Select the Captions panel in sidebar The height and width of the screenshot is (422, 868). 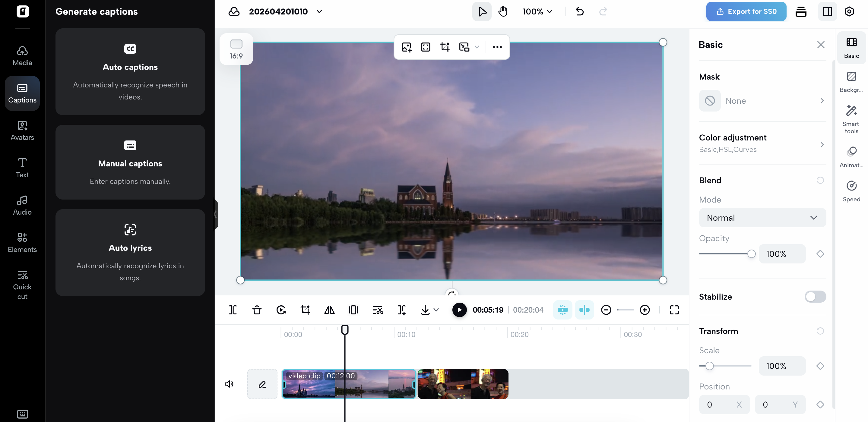pyautogui.click(x=22, y=93)
